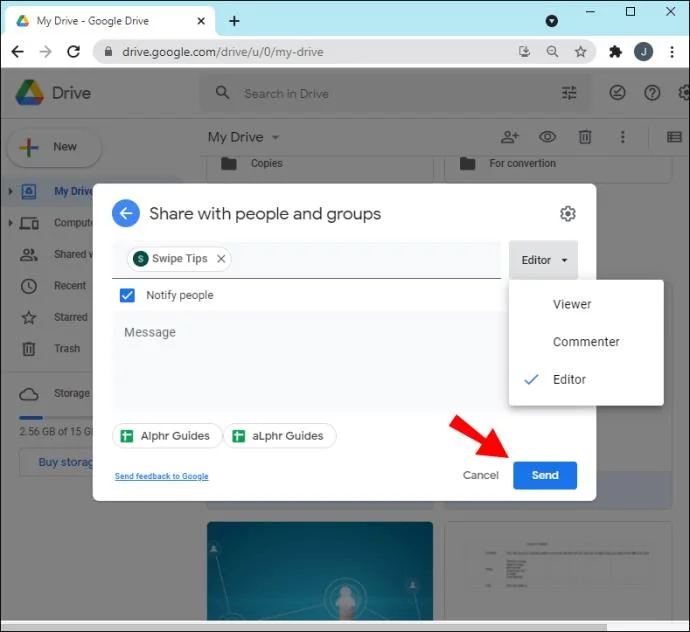This screenshot has width=690, height=632.
Task: Open the Extensions puzzle icon
Action: (x=615, y=52)
